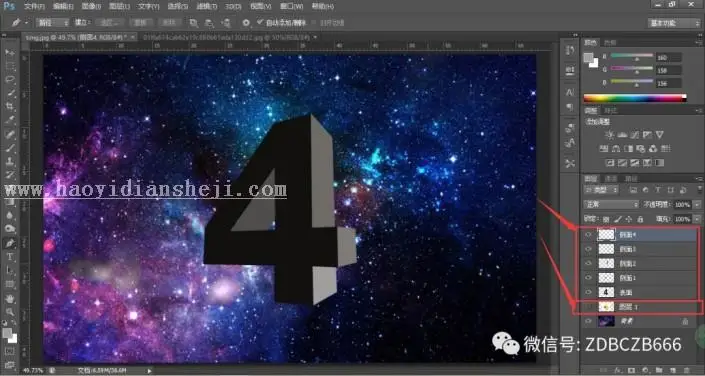Select the Crop tool
Image resolution: width=705 pixels, height=376 pixels.
pos(10,107)
